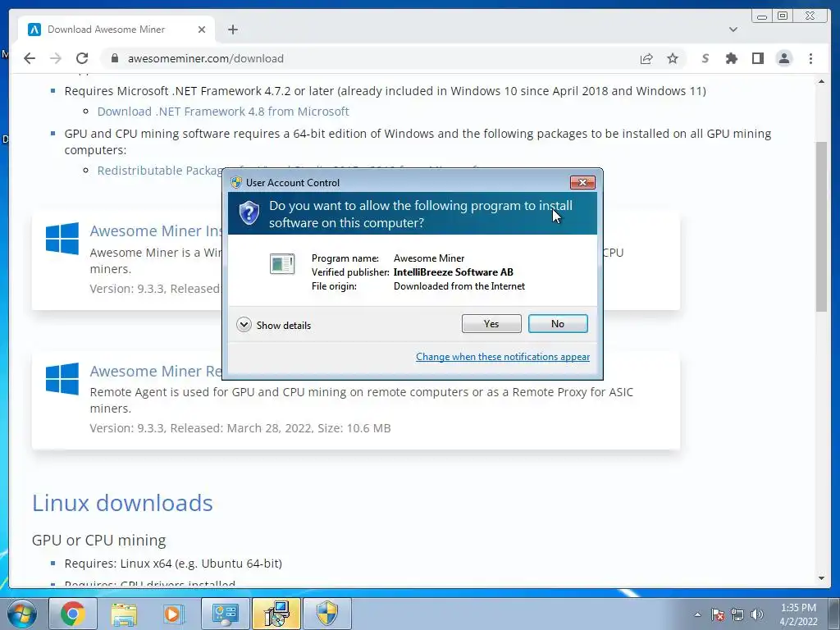Viewport: 840px width, 630px height.
Task: Open Chrome profile avatar
Action: 783,58
